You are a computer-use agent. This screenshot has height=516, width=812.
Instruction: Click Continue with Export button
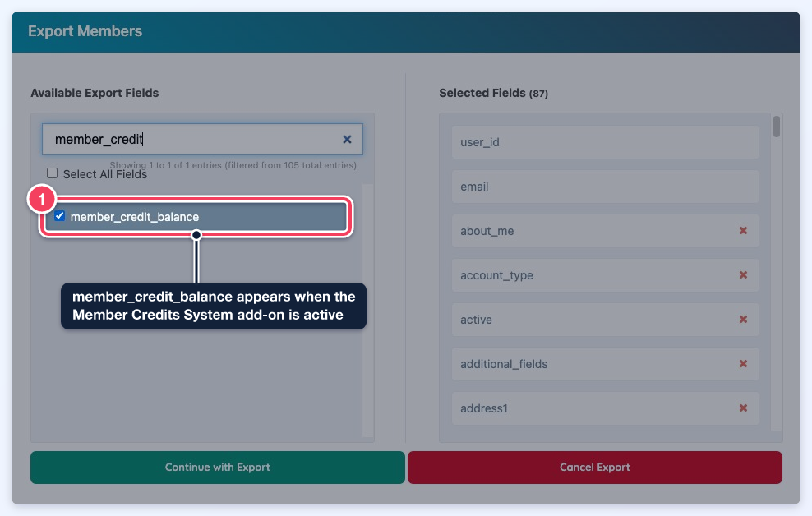point(218,468)
